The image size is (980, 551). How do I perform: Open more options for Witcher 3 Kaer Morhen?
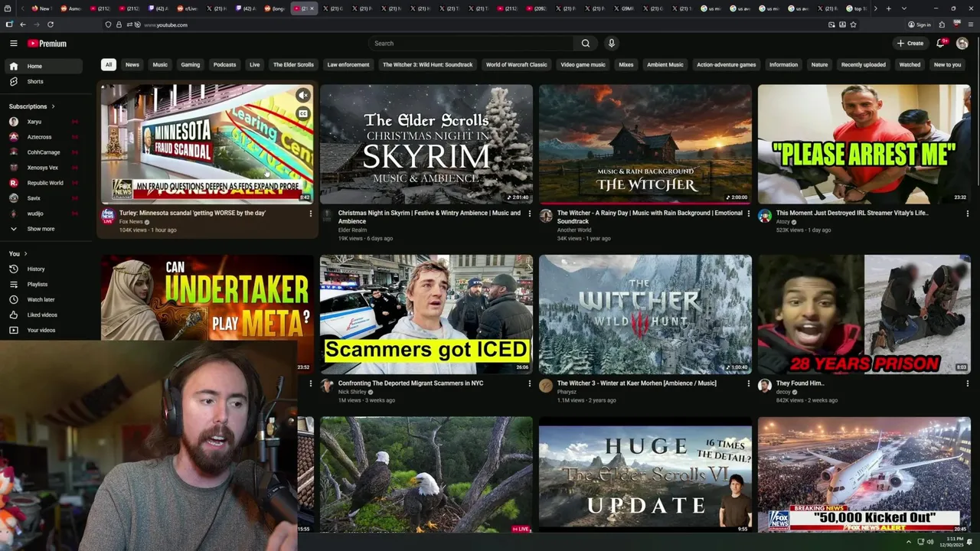[748, 383]
